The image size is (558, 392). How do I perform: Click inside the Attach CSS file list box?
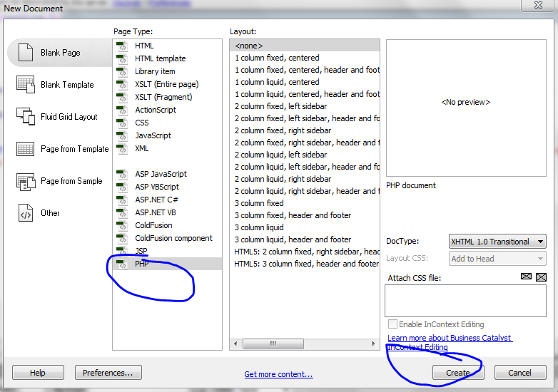coord(465,300)
